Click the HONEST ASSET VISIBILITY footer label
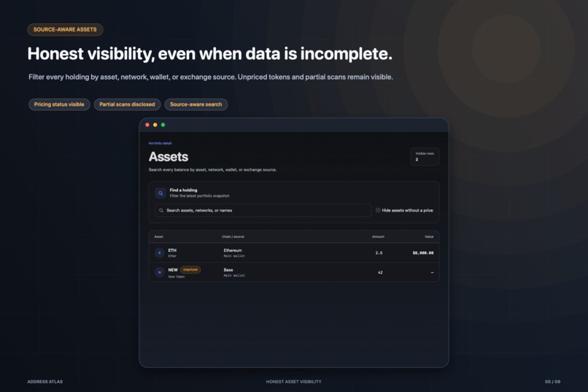This screenshot has width=588, height=392. [293, 382]
